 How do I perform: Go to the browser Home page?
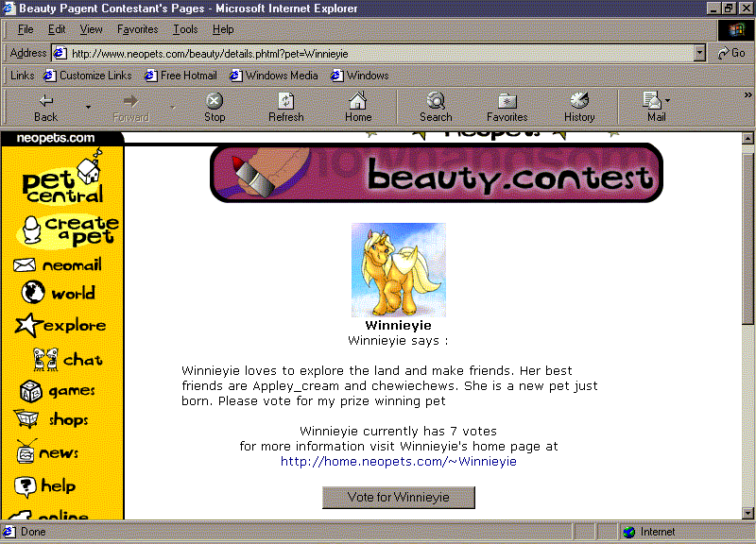pos(358,108)
